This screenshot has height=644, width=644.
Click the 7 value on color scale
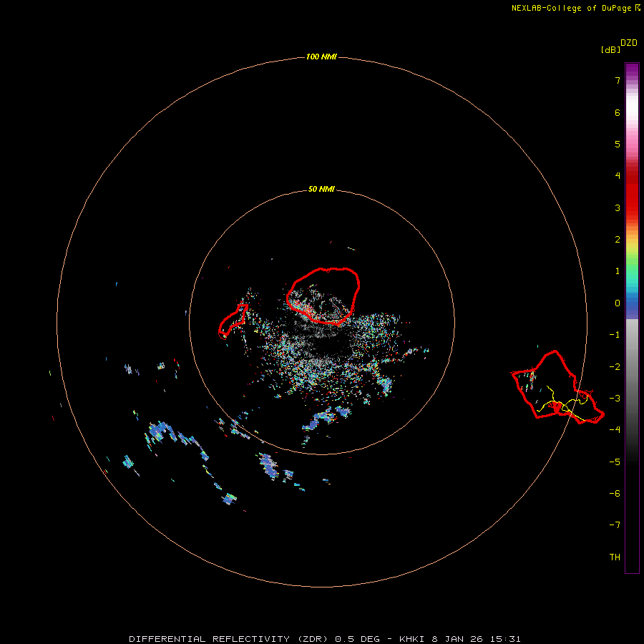(618, 80)
